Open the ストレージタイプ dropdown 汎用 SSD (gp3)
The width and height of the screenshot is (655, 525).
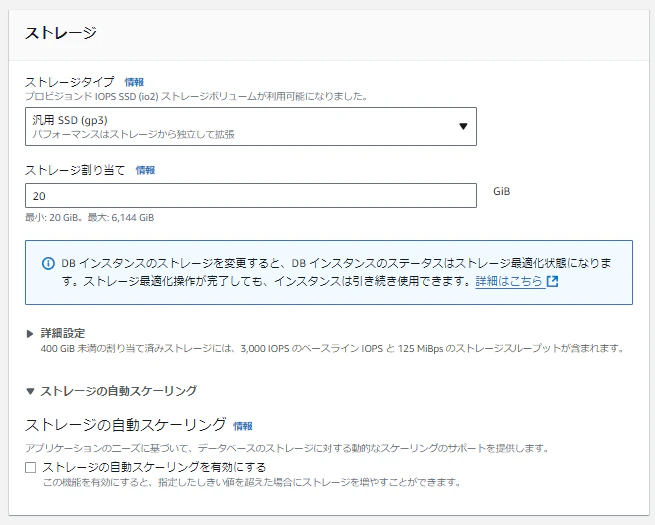251,127
